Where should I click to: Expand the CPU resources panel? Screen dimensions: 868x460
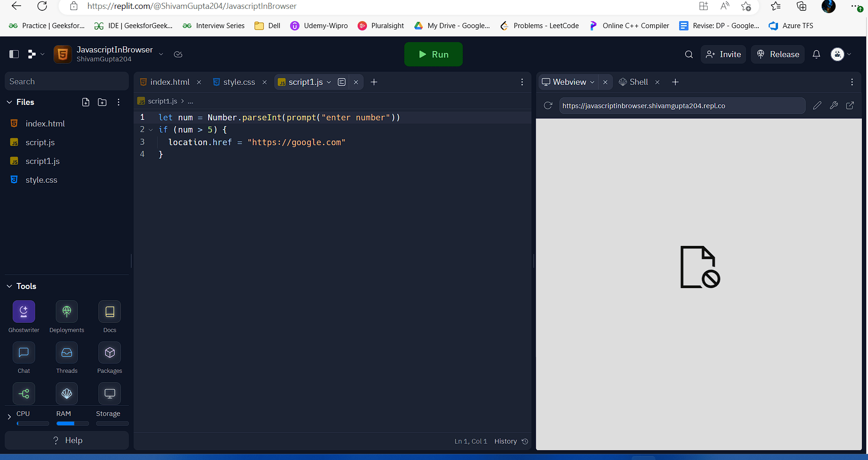click(x=9, y=416)
